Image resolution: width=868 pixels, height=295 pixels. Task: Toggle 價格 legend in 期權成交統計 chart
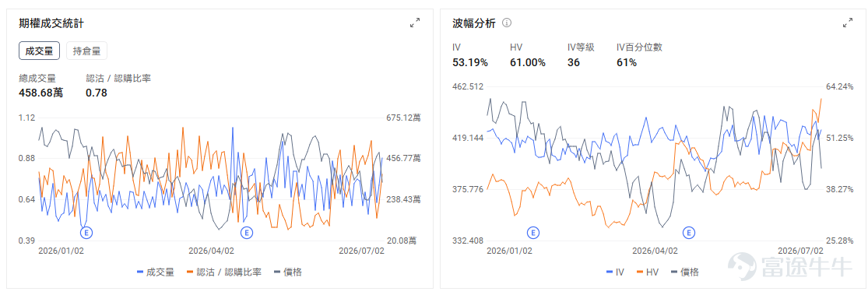[x=288, y=272]
